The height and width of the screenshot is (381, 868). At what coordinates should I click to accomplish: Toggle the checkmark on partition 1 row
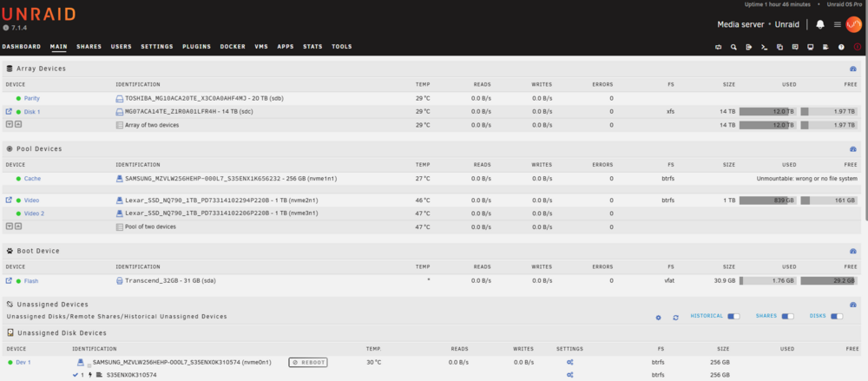76,375
